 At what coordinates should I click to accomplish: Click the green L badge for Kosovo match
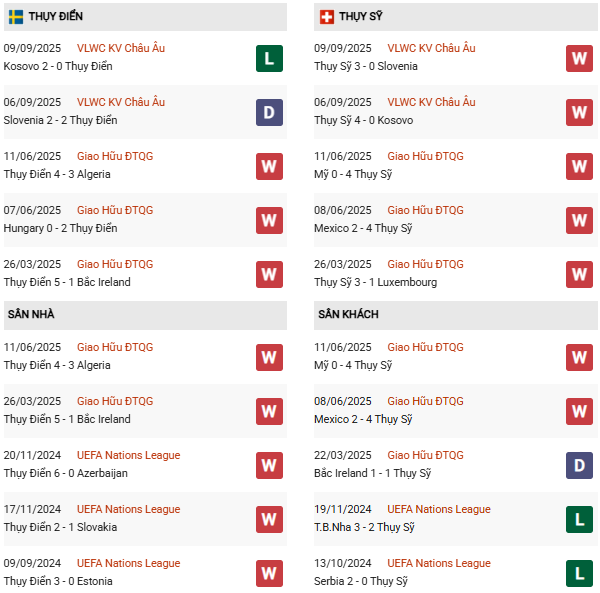pyautogui.click(x=269, y=58)
